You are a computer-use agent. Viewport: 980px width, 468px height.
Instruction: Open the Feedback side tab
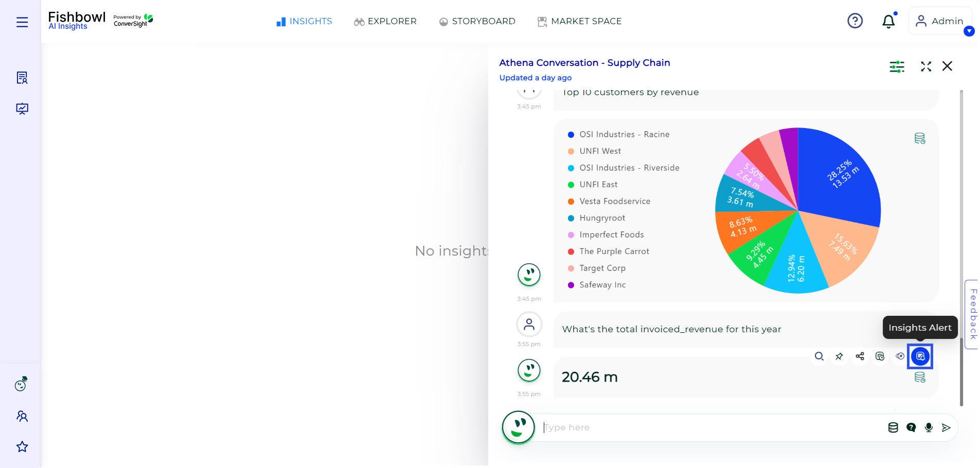972,314
